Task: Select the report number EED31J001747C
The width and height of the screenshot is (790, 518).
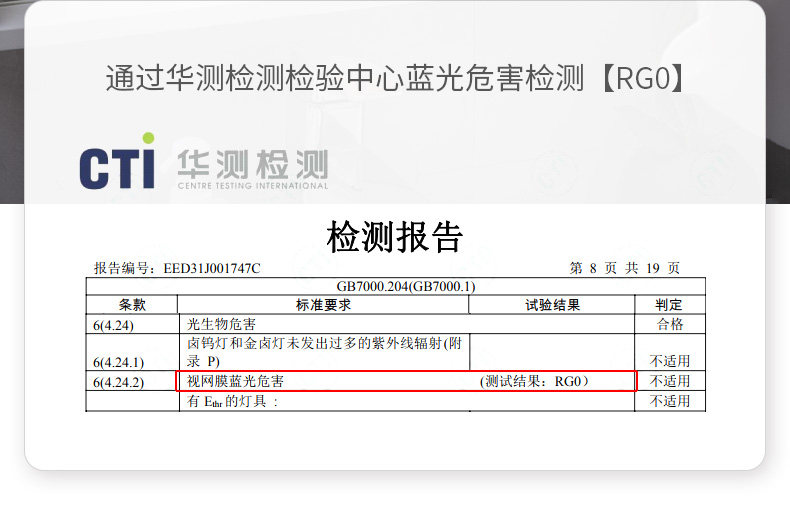Action: (x=212, y=269)
